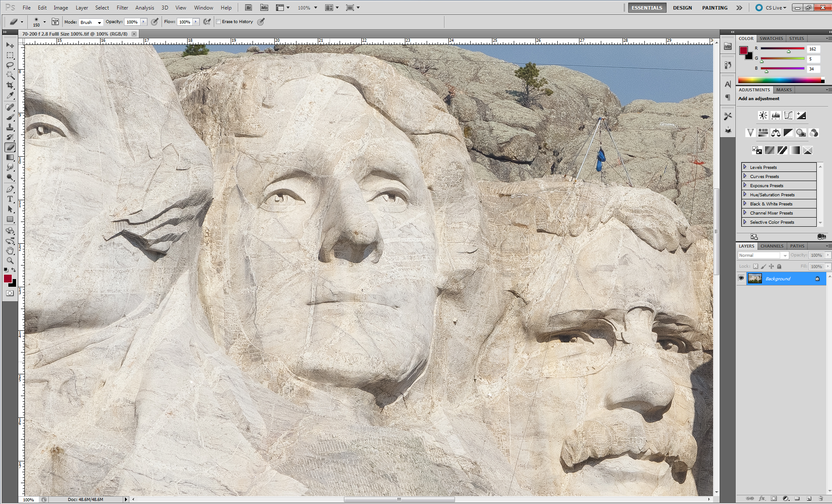Viewport: 832px width, 504px height.
Task: Open the layer blend mode Normal dropdown
Action: pyautogui.click(x=763, y=255)
